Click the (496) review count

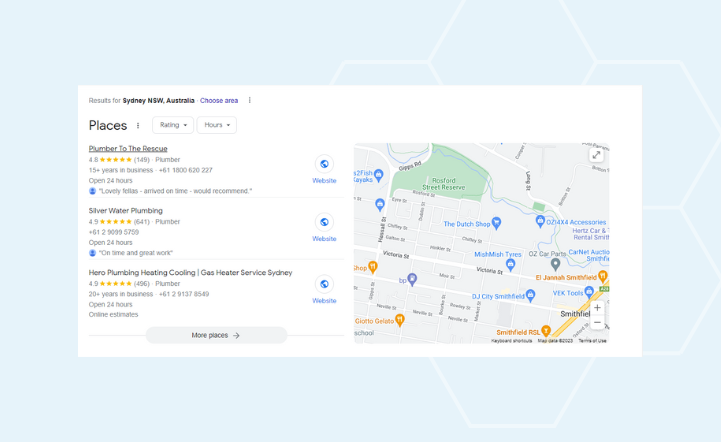click(142, 284)
